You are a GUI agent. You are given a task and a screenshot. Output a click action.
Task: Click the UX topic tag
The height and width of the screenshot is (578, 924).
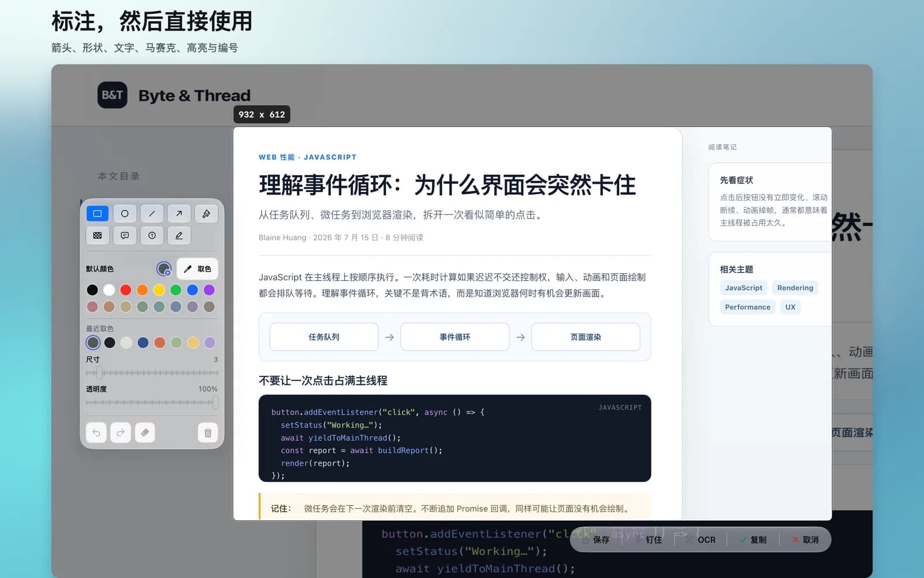tap(790, 307)
